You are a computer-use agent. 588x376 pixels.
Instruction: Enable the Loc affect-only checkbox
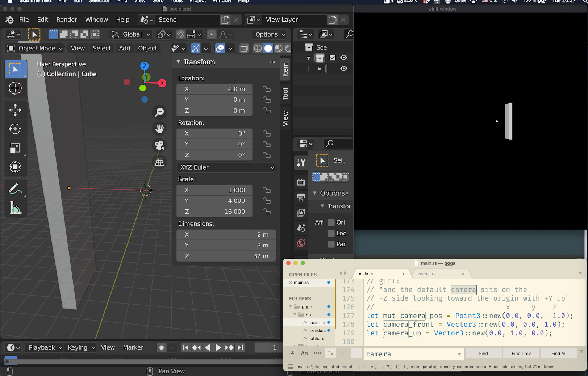[331, 233]
